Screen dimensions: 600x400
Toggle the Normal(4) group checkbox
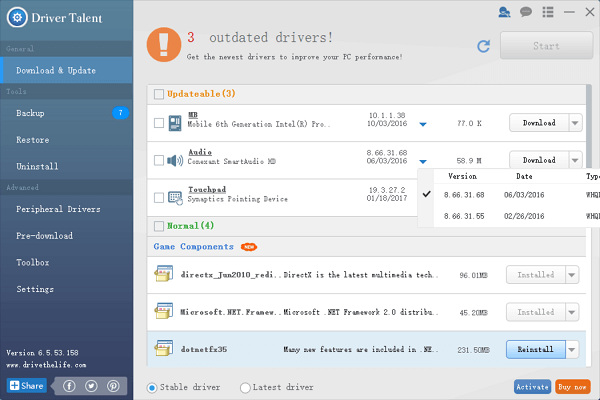tap(159, 226)
